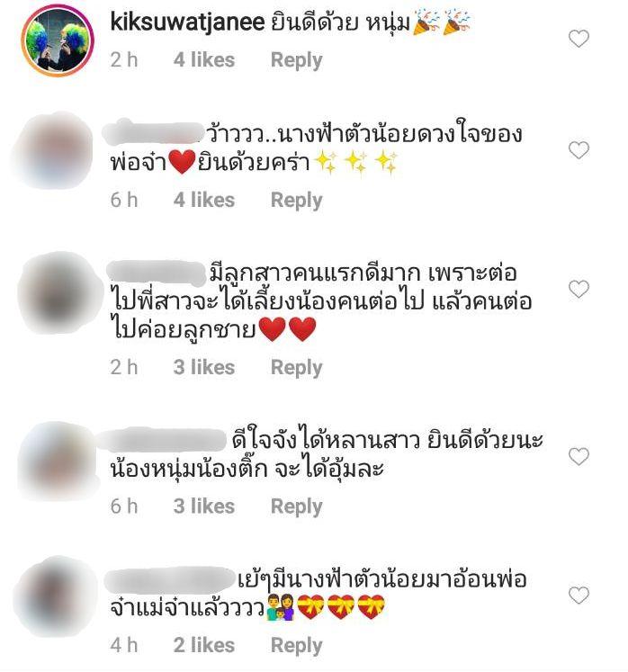Reply to kiksuwatjanee's comment
The image size is (628, 672).
[296, 60]
